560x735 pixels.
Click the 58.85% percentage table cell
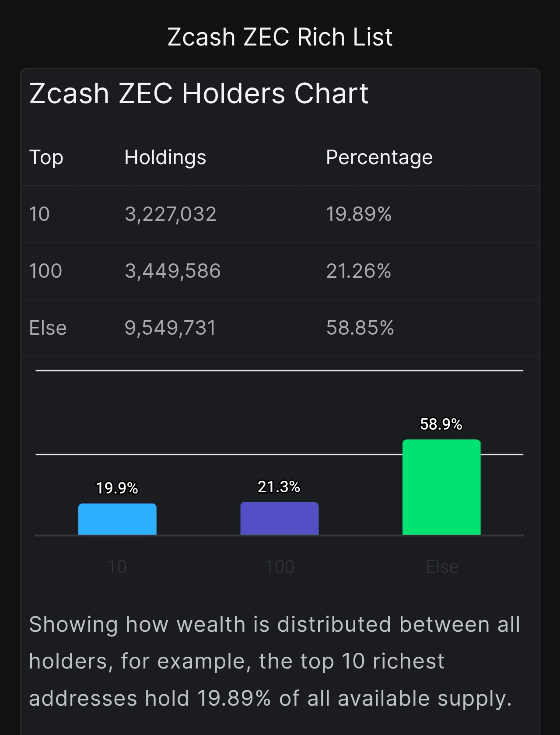point(360,328)
